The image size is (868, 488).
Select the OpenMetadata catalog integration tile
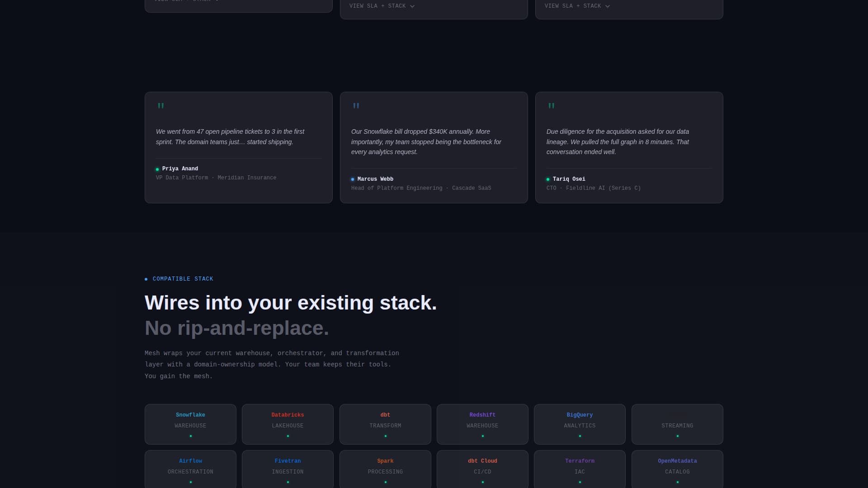pyautogui.click(x=677, y=469)
